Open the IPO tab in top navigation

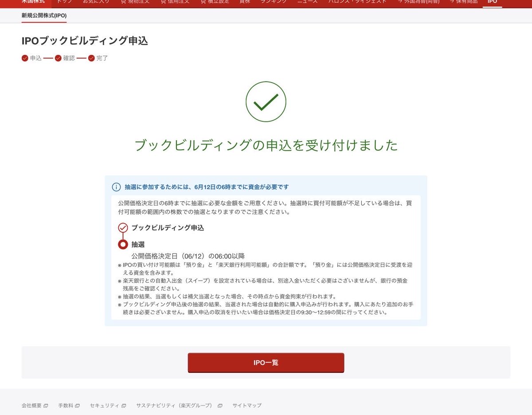coord(492,2)
